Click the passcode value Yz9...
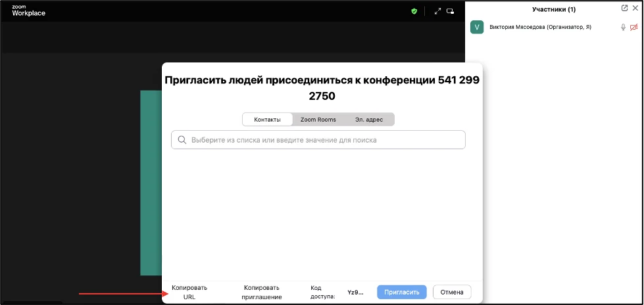The height and width of the screenshot is (305, 644). (x=355, y=293)
